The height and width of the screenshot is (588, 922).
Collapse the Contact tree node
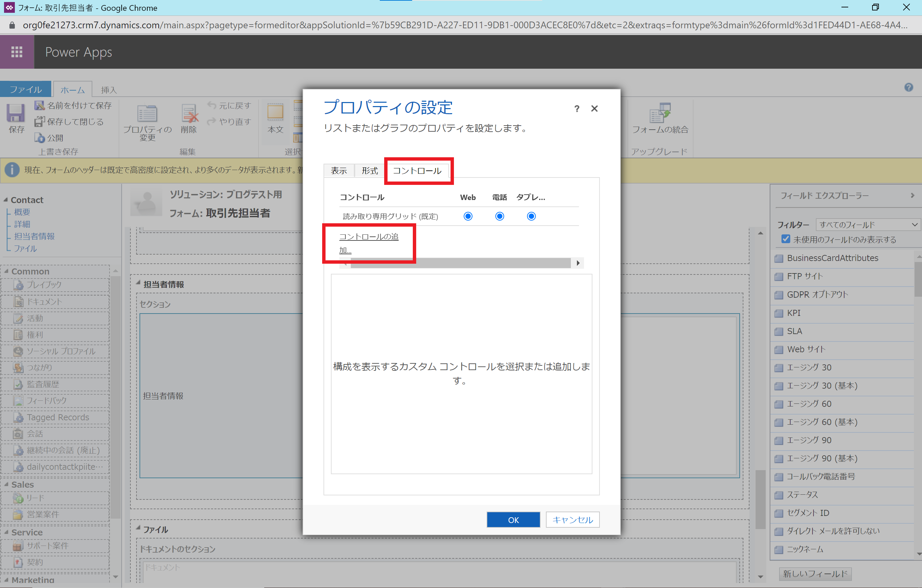[6, 200]
